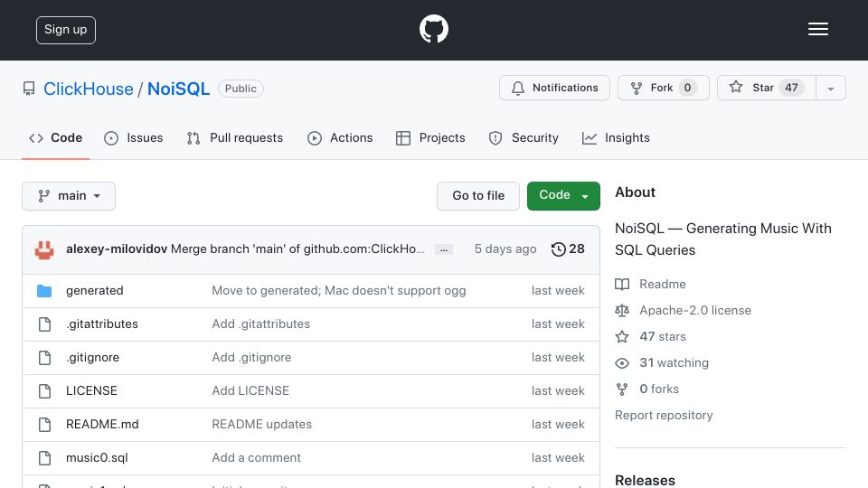868x488 pixels.
Task: Open 'README updates' commit message
Action: (262, 425)
